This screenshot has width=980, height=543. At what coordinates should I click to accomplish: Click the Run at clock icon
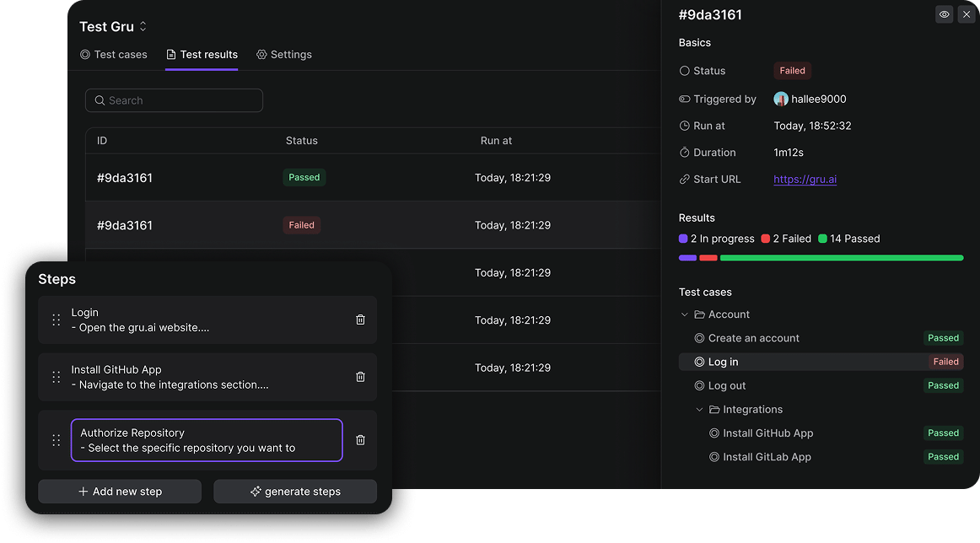click(684, 126)
